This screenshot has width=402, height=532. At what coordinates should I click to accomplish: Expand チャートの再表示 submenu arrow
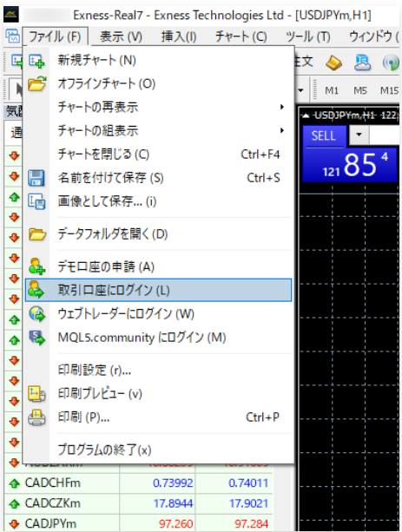tap(282, 108)
